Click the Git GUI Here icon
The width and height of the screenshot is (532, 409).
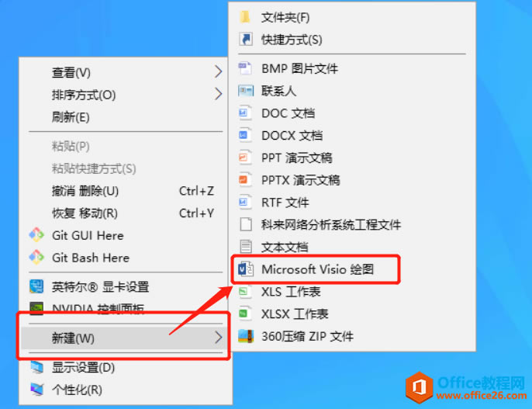coord(36,235)
